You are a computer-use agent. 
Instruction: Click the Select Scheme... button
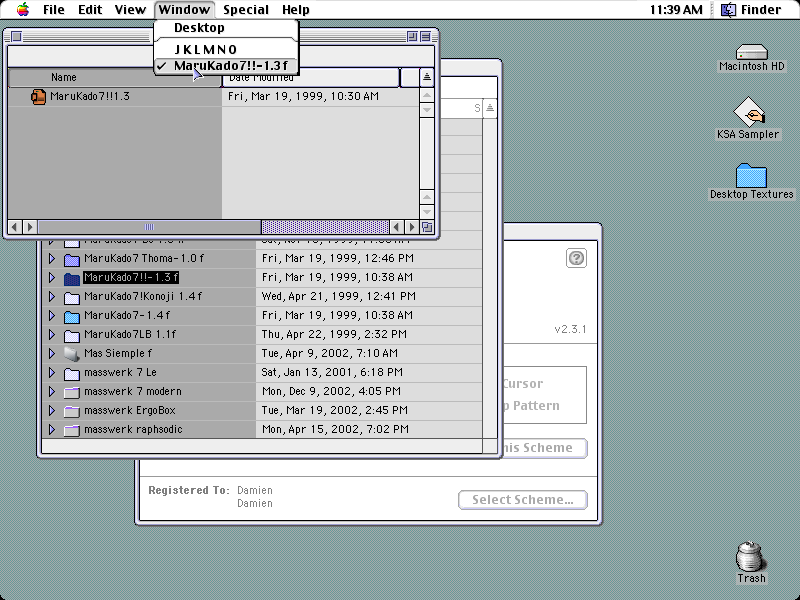coord(522,500)
